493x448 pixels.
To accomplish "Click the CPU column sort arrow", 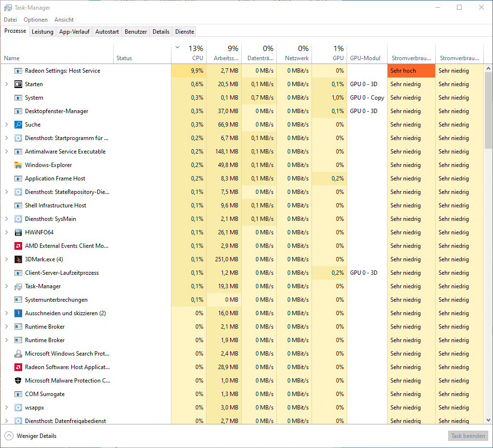I will click(177, 48).
